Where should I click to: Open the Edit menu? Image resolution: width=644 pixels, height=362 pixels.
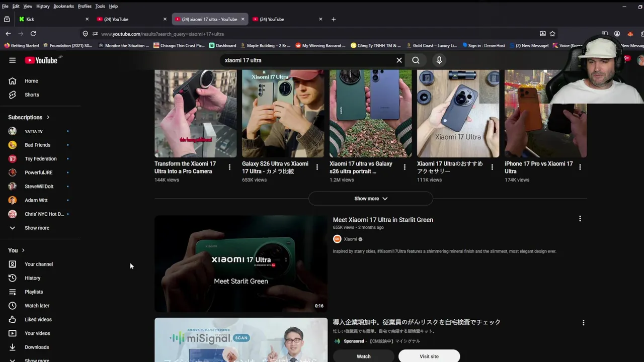click(16, 6)
